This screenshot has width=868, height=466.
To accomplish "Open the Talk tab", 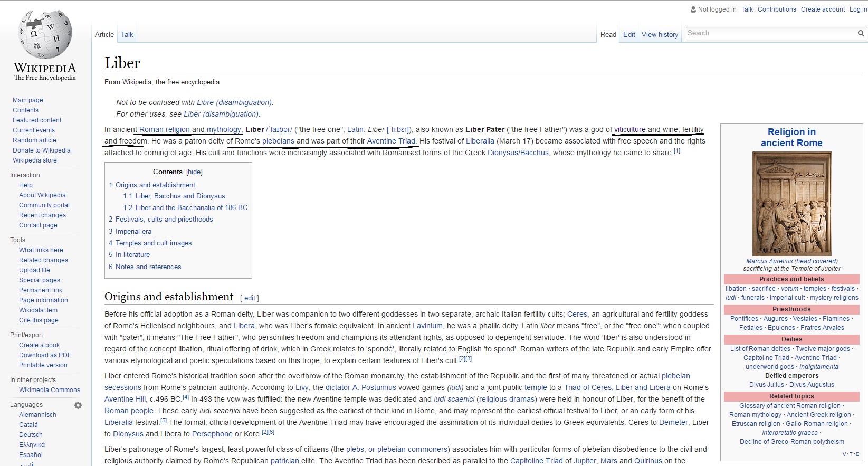I will pos(127,35).
